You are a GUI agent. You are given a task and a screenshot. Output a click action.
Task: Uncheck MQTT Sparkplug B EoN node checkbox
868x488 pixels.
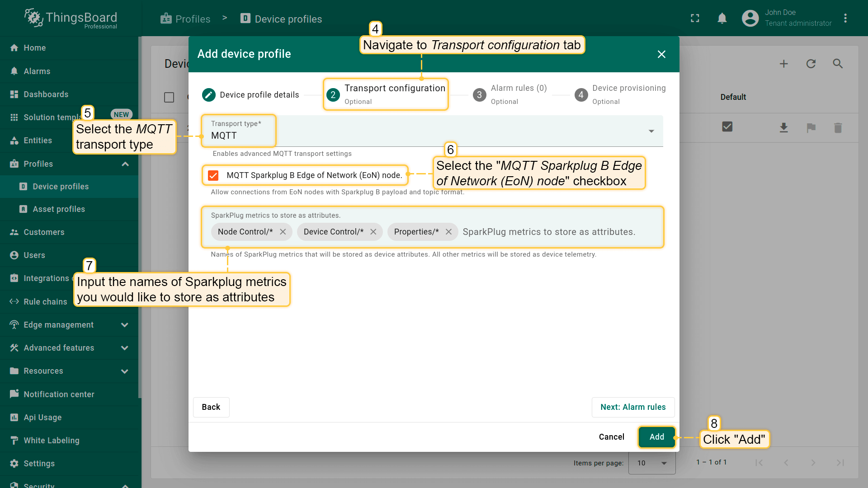(x=213, y=175)
